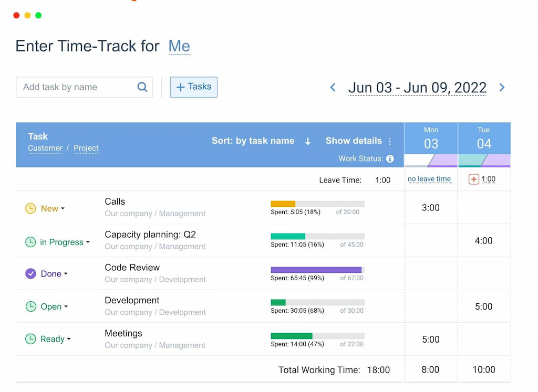The image size is (538, 392).
Task: Click the Jun 03 - Jun 09 date range
Action: 417,87
